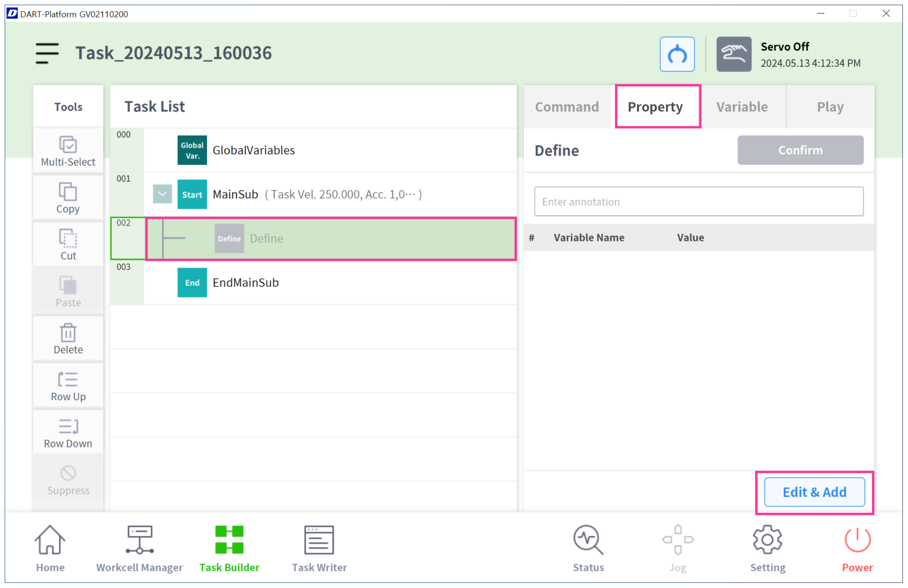Open the hamburger menu
The height and width of the screenshot is (588, 908).
47,53
